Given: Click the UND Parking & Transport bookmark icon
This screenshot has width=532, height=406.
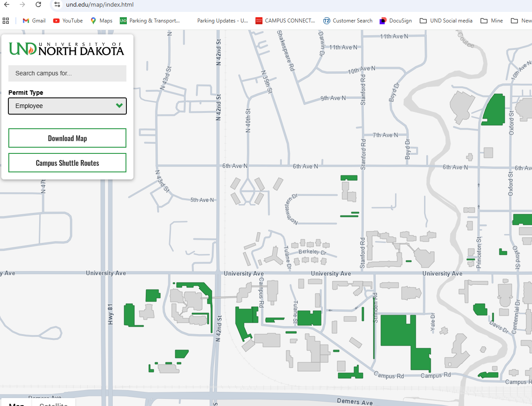Looking at the screenshot, I should [x=125, y=20].
